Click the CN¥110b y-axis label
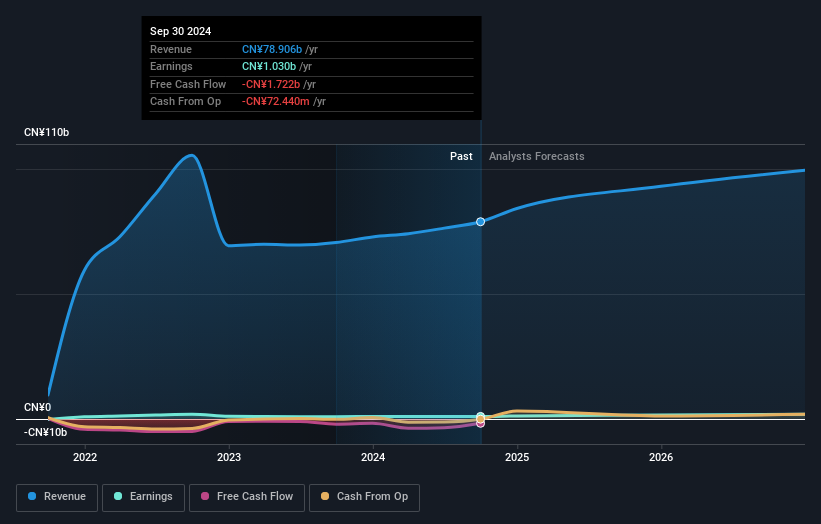Viewport: 821px width, 524px height. (47, 132)
